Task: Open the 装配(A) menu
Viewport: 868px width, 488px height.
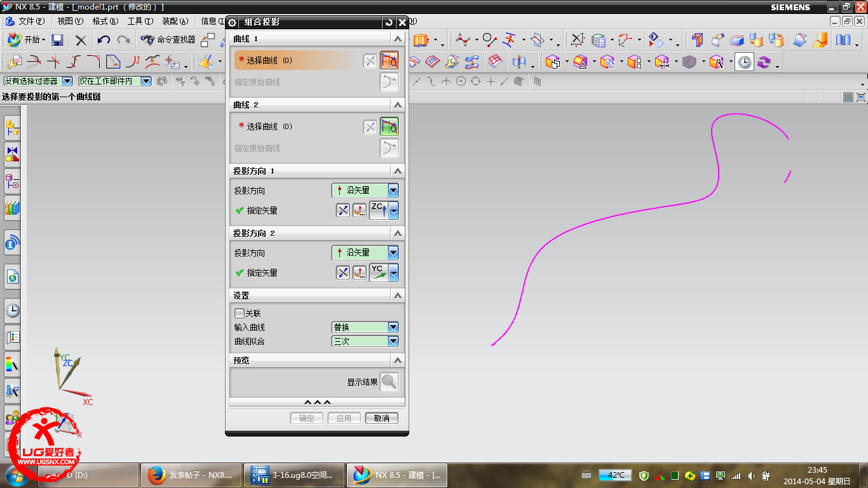Action: 175,21
